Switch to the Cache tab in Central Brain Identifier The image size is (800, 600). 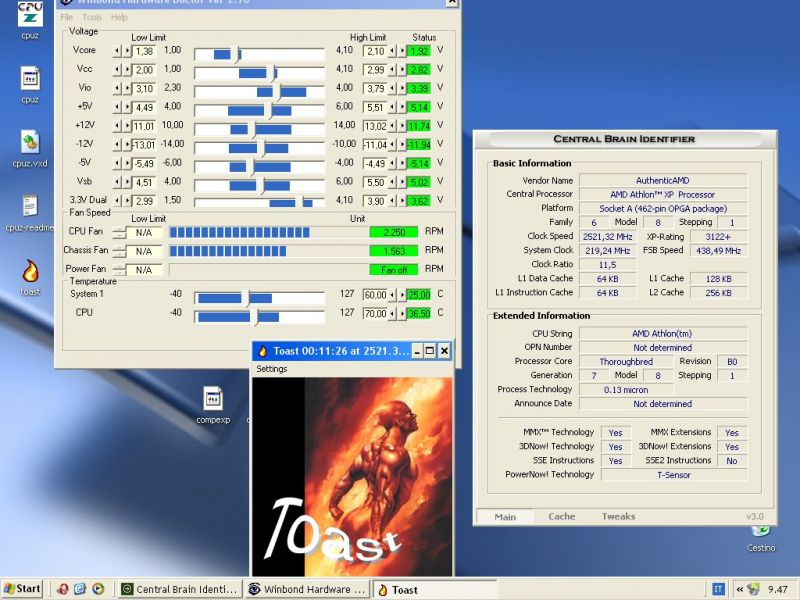click(562, 516)
